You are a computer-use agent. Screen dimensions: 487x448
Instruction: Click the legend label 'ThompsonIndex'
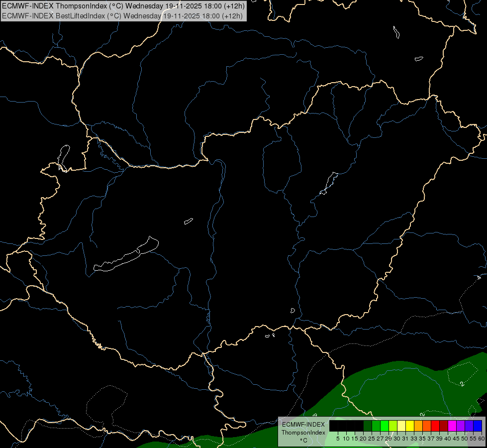point(303,433)
